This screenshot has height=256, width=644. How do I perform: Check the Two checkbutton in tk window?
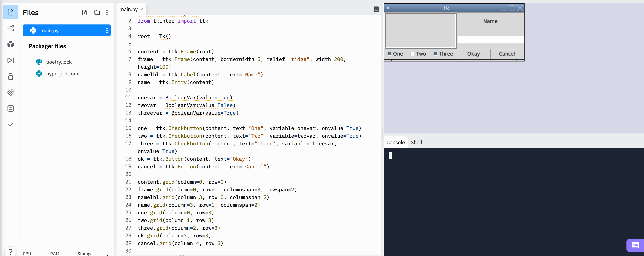tap(412, 54)
